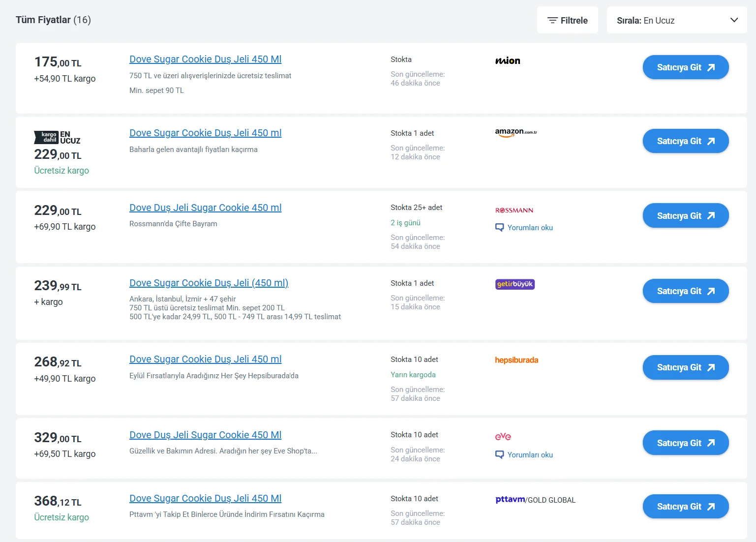Click the +49,90 TL kargo shipping cost

64,379
